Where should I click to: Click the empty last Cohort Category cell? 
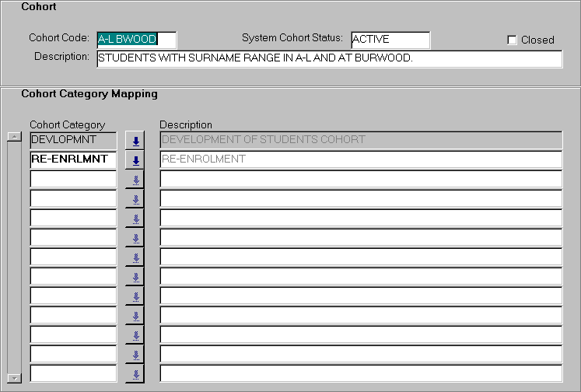(73, 373)
